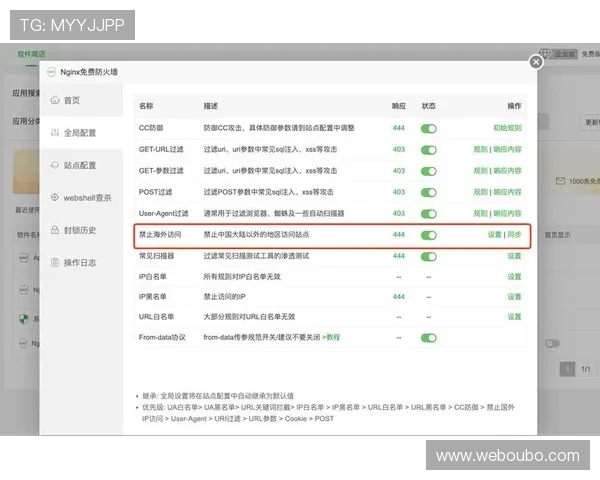Open 规则 link for GET-参数过滤
Image resolution: width=600 pixels, height=480 pixels.
click(481, 171)
